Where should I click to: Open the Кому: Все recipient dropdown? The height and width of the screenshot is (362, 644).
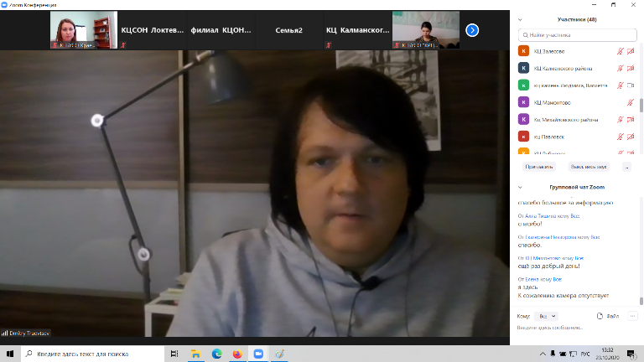[x=547, y=316]
